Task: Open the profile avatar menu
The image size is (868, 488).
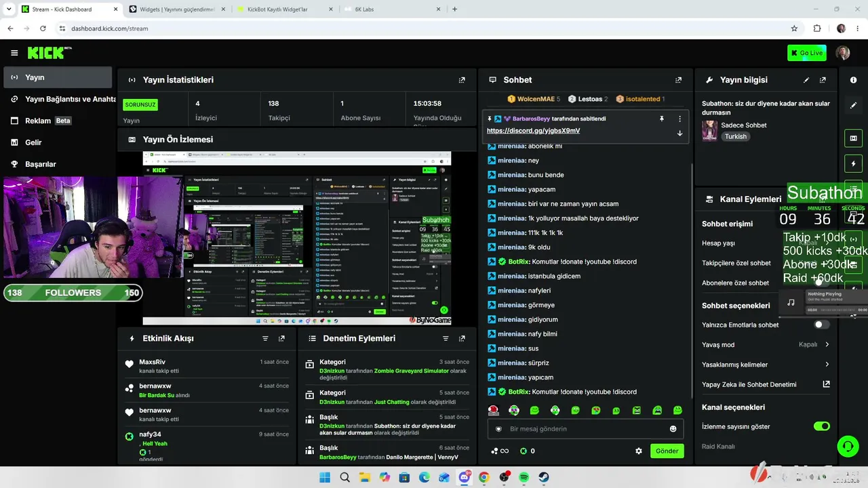Action: 843,53
